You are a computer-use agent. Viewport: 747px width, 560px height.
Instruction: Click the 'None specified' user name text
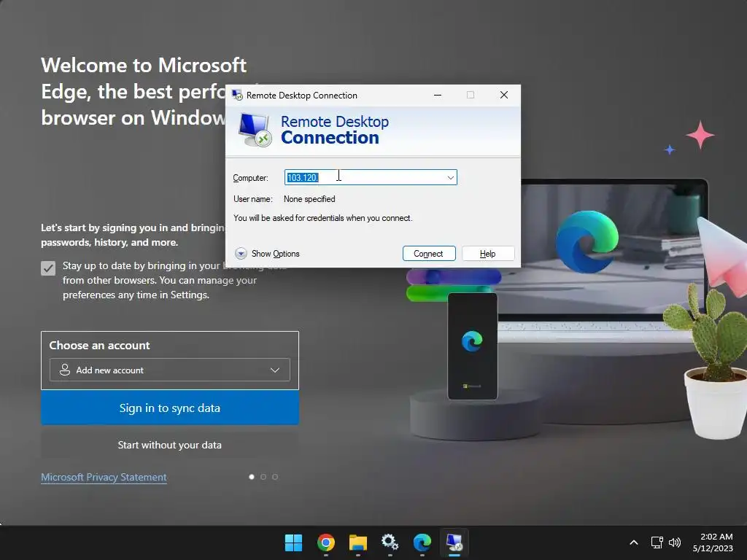tap(309, 199)
